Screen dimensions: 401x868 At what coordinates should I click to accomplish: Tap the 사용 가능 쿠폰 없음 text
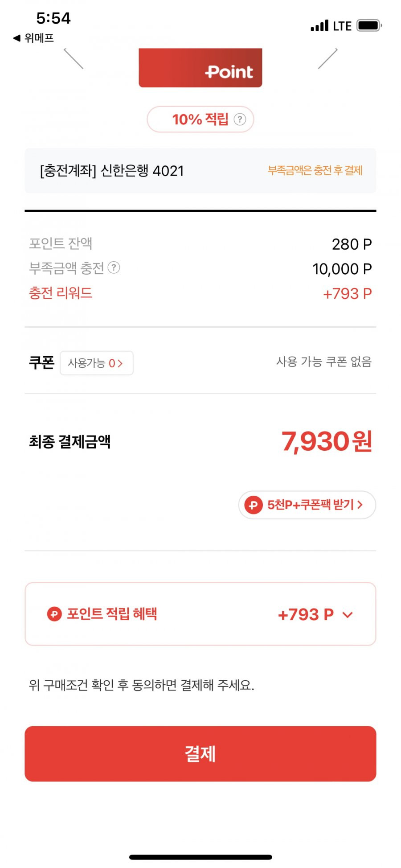coord(324,362)
